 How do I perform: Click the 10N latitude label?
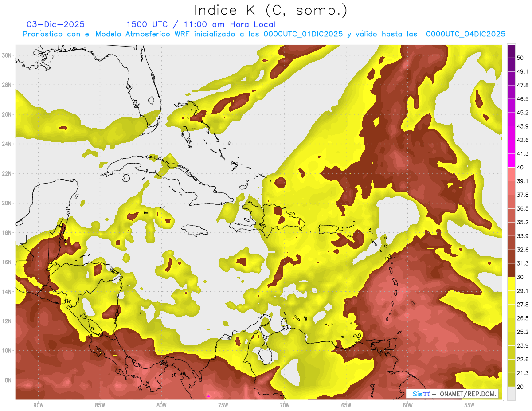pyautogui.click(x=7, y=350)
